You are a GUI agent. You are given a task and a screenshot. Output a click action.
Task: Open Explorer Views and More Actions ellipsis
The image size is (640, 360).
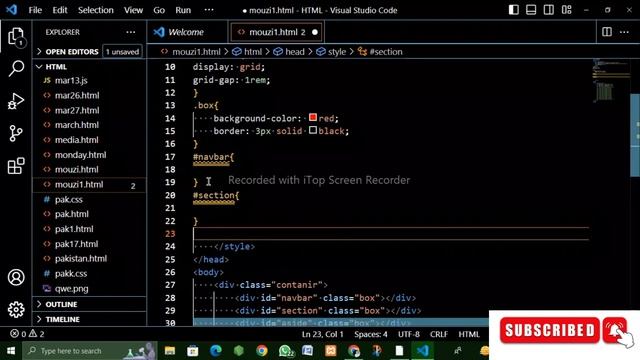click(131, 32)
